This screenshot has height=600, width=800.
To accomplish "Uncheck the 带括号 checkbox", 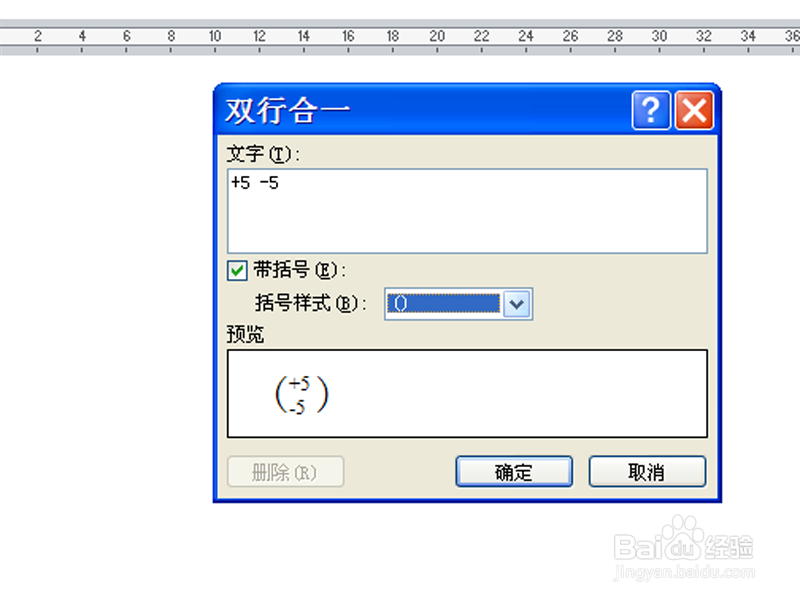I will point(237,270).
